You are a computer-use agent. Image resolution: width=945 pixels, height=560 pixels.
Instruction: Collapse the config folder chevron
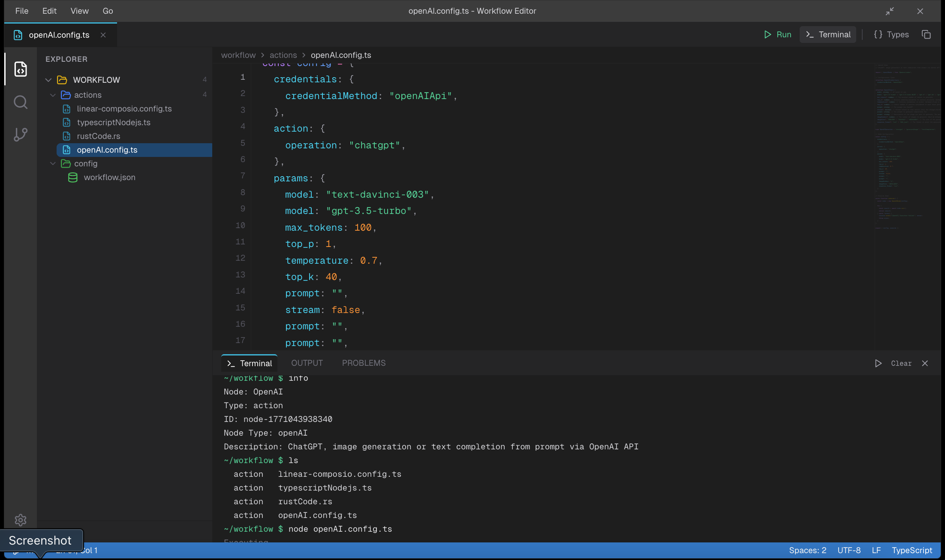click(53, 164)
